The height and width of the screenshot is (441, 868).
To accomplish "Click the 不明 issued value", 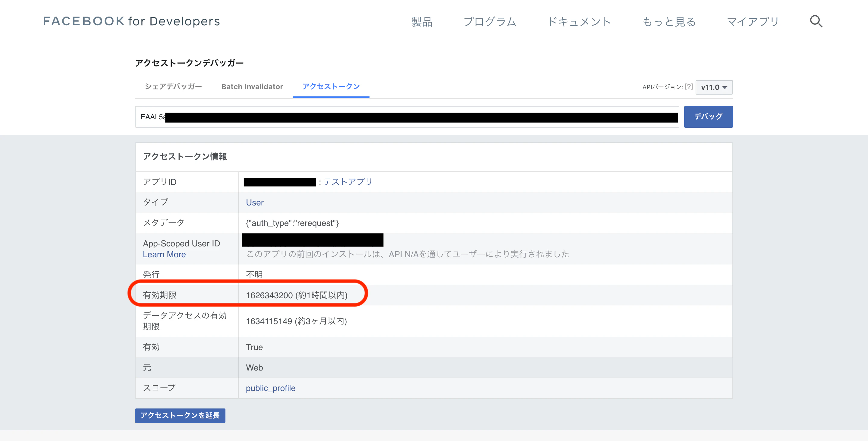I will 254,275.
